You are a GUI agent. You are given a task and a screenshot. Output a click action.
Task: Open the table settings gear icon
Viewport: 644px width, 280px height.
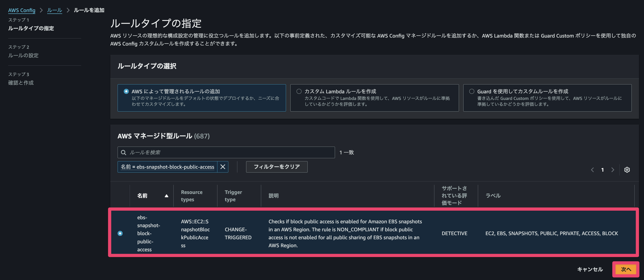tap(627, 170)
